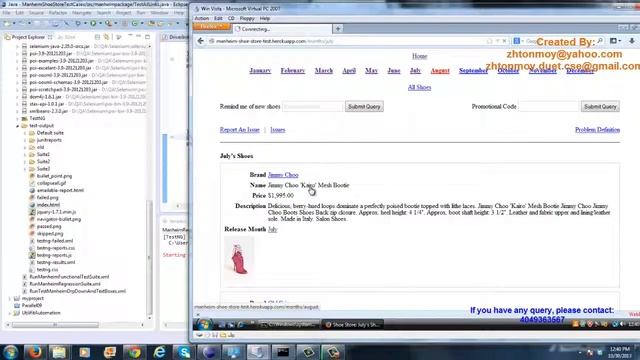The width and height of the screenshot is (640, 360).
Task: Open the Window menu in Eclipse
Action: 159,13
